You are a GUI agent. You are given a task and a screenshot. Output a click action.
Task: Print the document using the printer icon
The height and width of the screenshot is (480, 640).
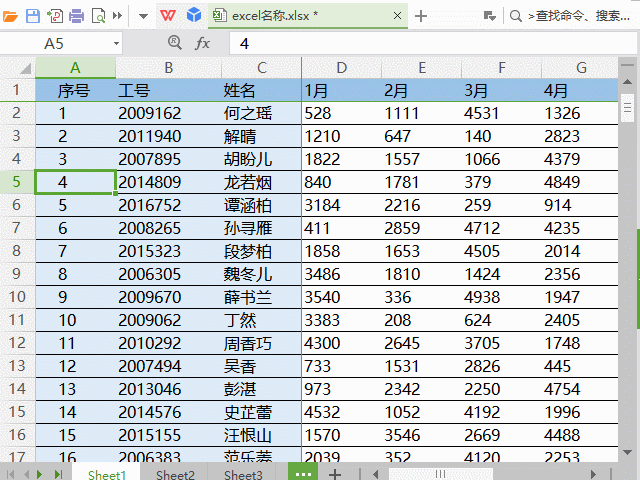(76, 16)
